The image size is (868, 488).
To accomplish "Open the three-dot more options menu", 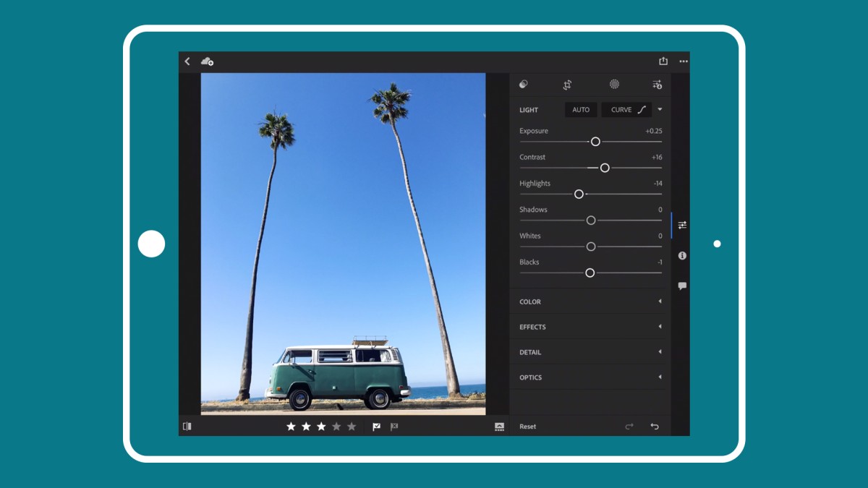I will (x=684, y=61).
